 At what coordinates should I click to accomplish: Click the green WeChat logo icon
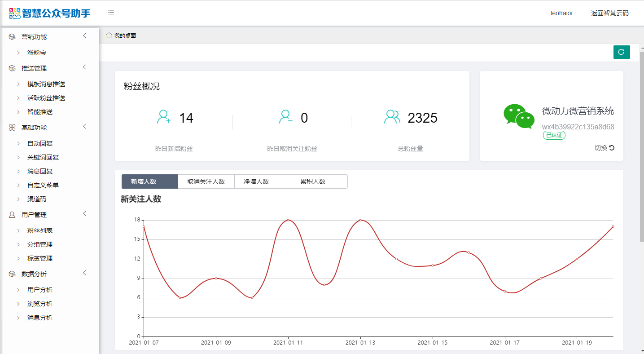point(519,116)
